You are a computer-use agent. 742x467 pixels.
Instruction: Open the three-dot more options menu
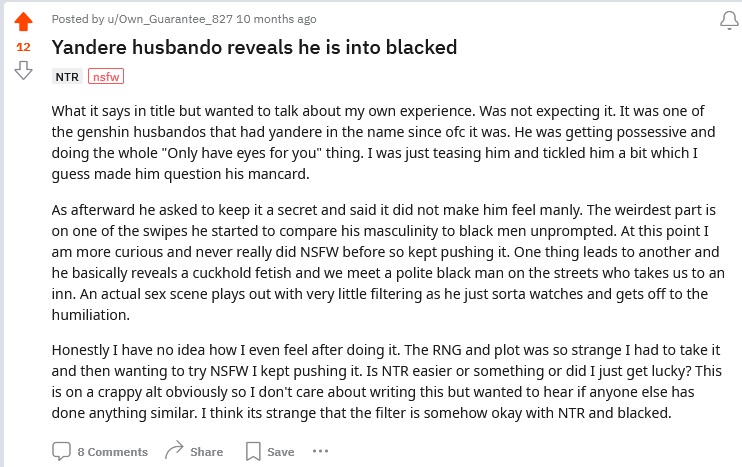click(320, 451)
